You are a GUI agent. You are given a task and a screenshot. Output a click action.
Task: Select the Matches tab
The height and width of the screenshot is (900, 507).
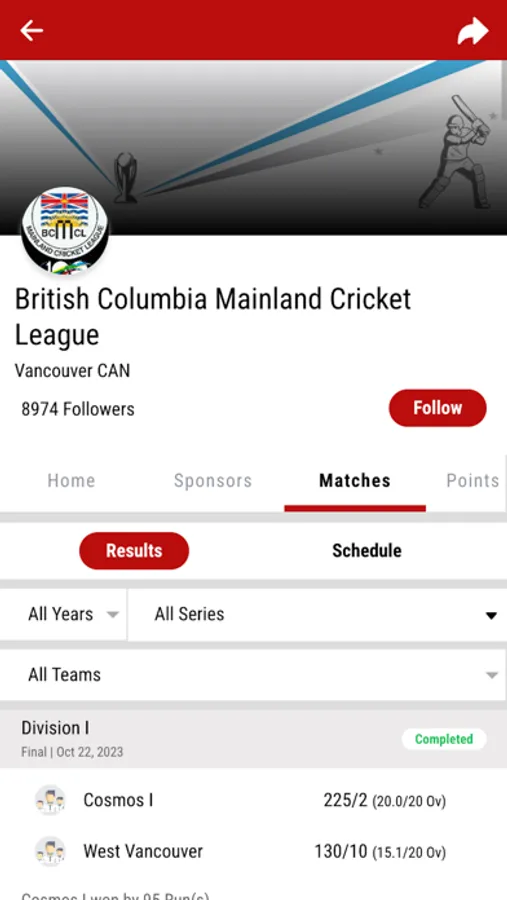(x=355, y=480)
